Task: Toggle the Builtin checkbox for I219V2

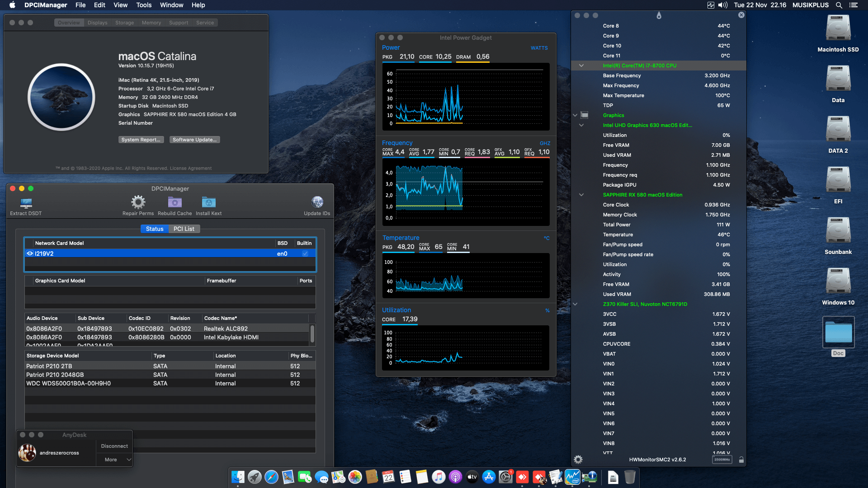Action: click(x=304, y=253)
